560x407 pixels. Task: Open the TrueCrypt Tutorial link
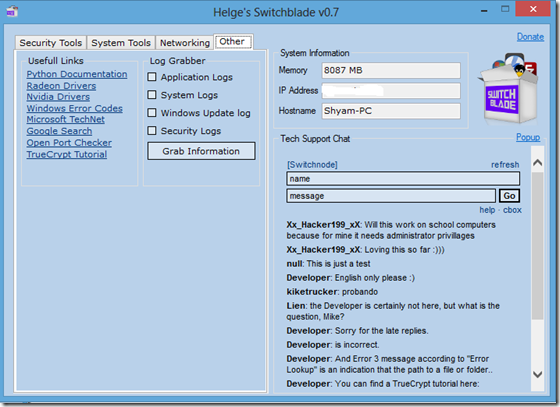(67, 154)
